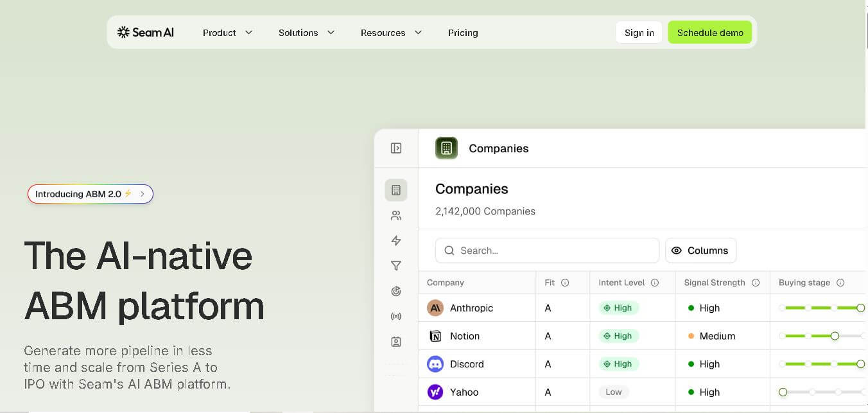This screenshot has height=413, width=868.
Task: Click the Intent Level column header
Action: (621, 283)
